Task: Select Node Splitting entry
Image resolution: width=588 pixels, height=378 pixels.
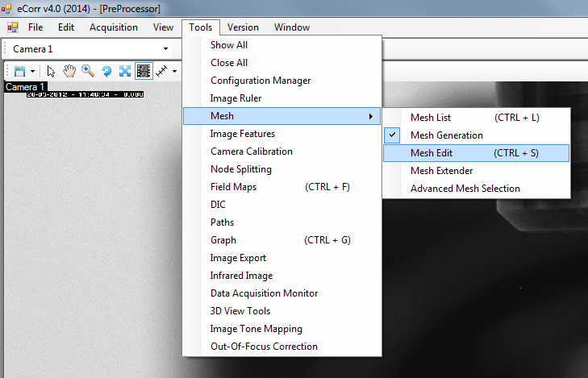Action: tap(281, 169)
